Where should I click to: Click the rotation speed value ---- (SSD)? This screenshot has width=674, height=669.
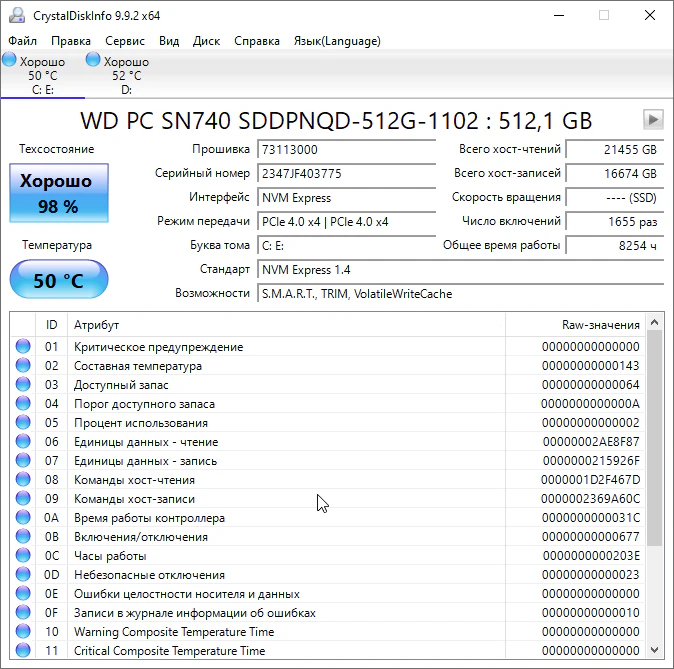pos(615,198)
